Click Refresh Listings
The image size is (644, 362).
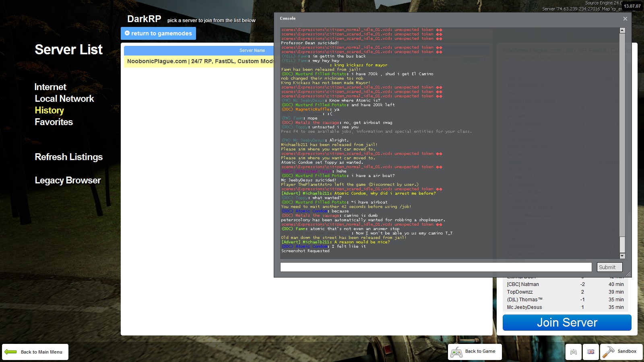[69, 157]
